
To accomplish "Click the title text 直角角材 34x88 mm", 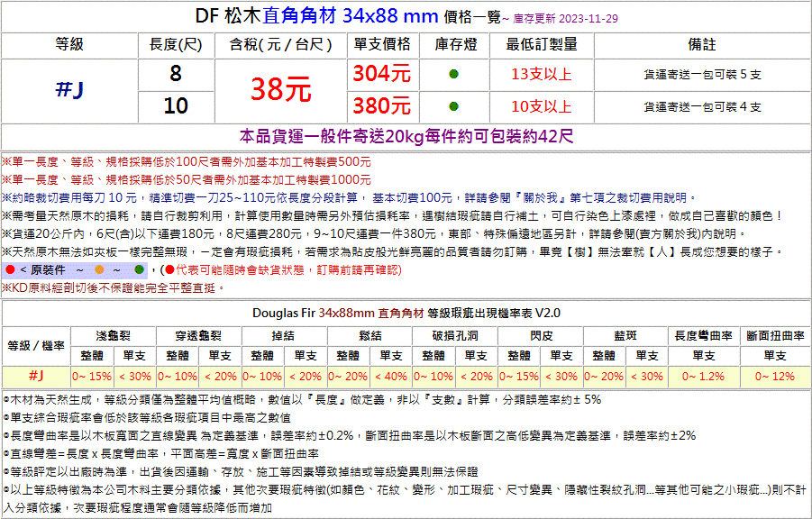I will click(351, 16).
